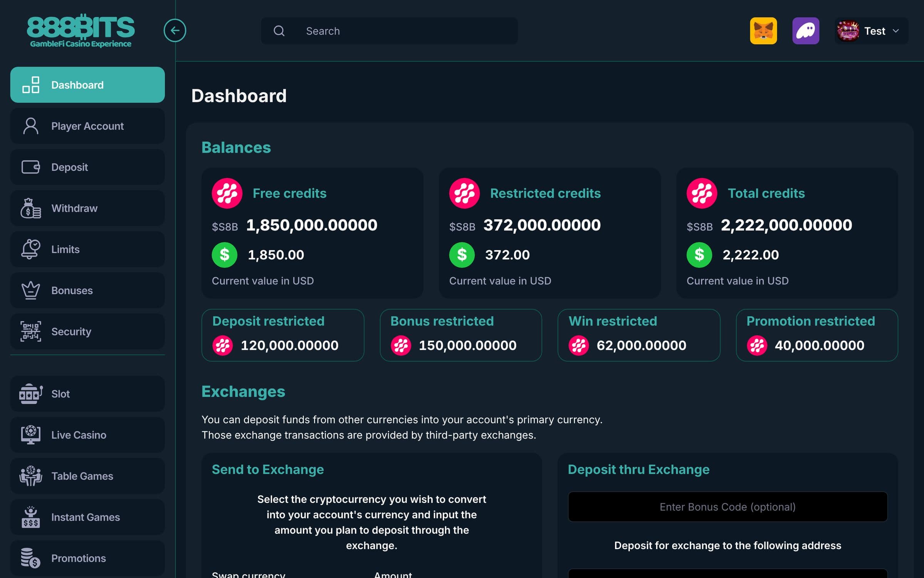This screenshot has width=924, height=578.
Task: Click the 1,850,000.00000 free credits value
Action: [311, 225]
